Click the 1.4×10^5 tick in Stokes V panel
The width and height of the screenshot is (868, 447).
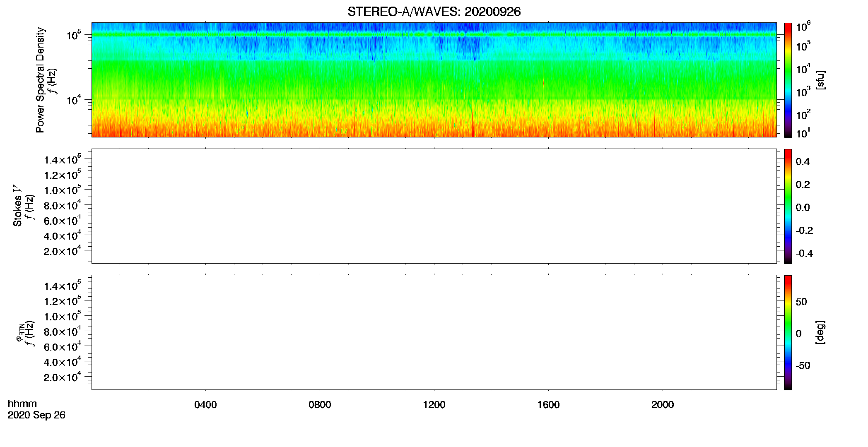pos(63,159)
